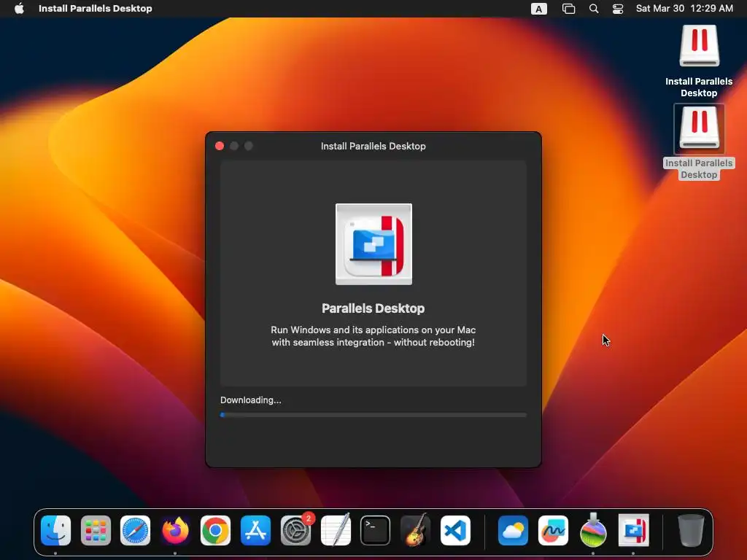This screenshot has width=747, height=560.
Task: Open the Install Parallels Desktop app menu
Action: pyautogui.click(x=96, y=8)
